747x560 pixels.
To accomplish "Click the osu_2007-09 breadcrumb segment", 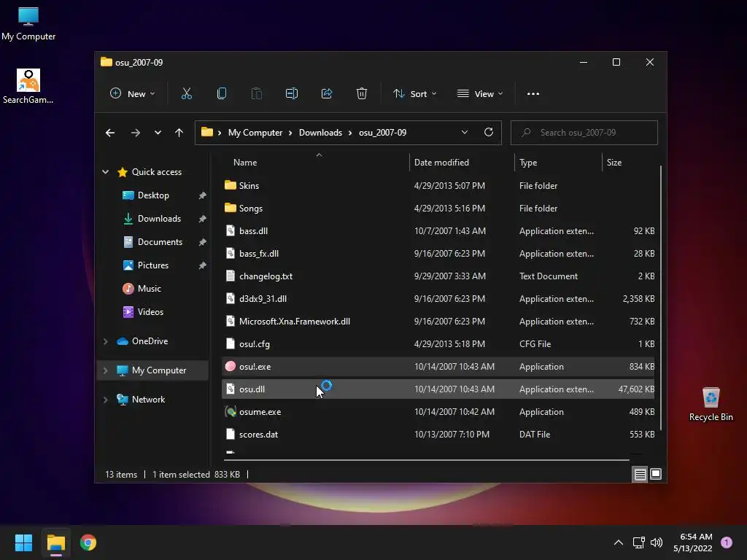I will click(x=382, y=133).
